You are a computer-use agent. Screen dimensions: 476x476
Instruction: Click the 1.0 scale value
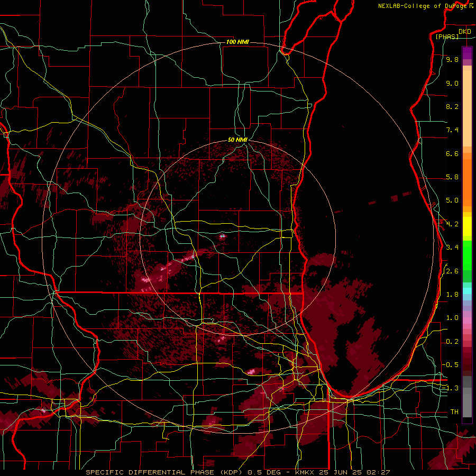(452, 318)
